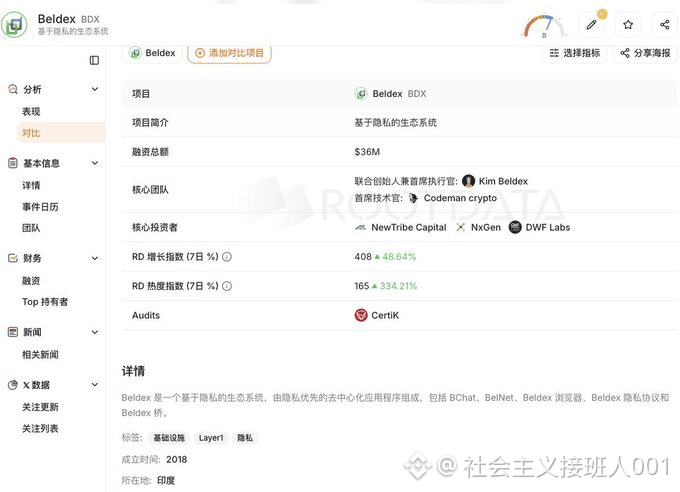
Task: Favorite Beldex with the star icon
Action: [x=628, y=25]
